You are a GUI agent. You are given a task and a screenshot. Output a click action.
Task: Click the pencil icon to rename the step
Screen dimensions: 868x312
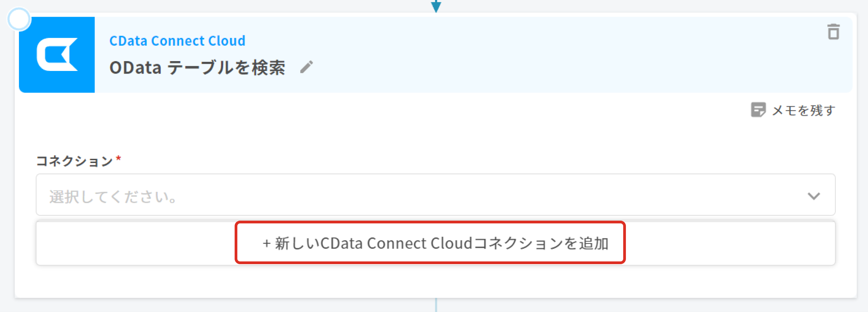pos(307,67)
